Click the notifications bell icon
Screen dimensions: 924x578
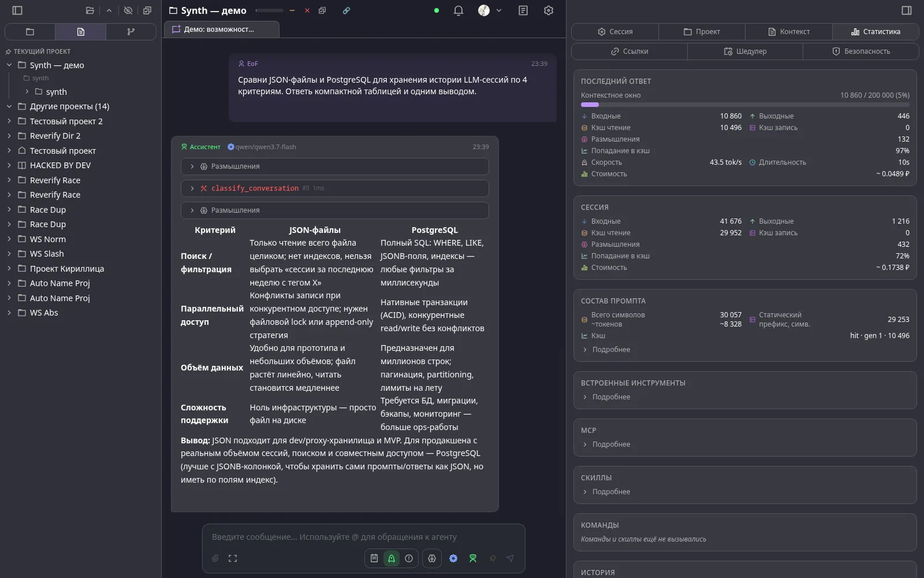[459, 10]
